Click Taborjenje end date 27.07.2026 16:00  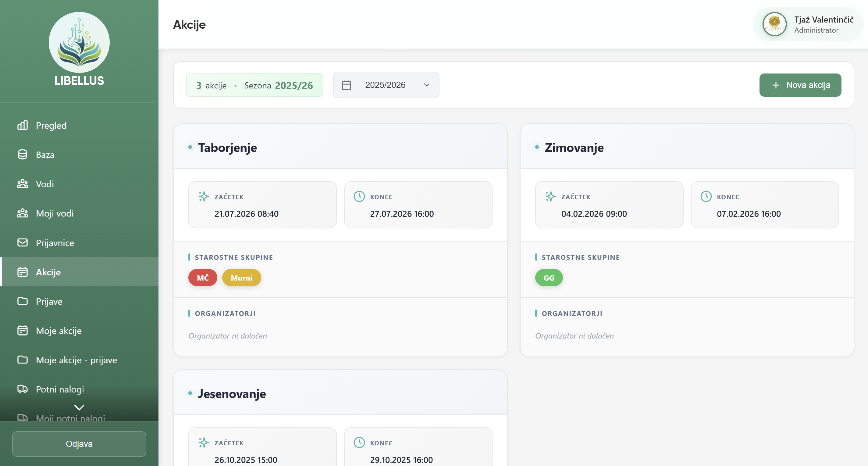click(402, 214)
